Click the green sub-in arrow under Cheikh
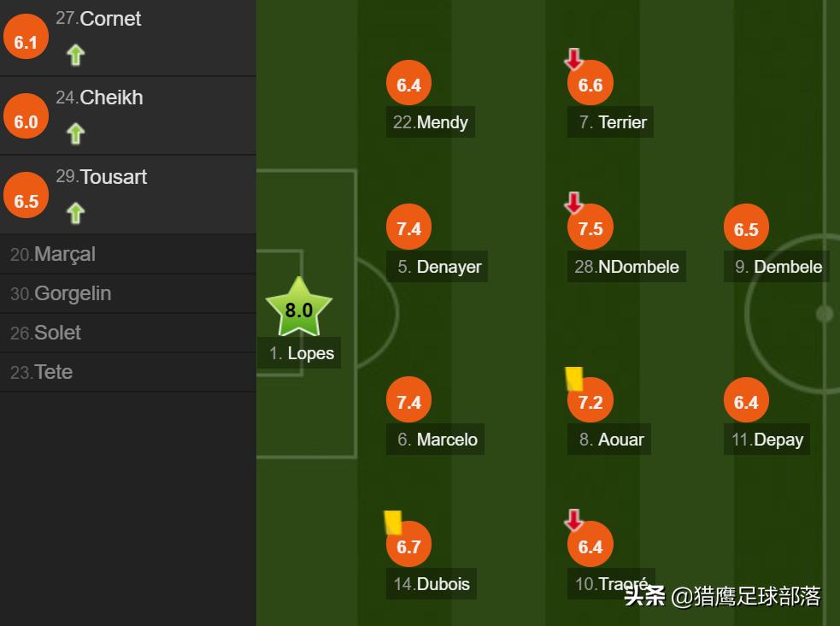The width and height of the screenshot is (840, 626). pos(76,133)
